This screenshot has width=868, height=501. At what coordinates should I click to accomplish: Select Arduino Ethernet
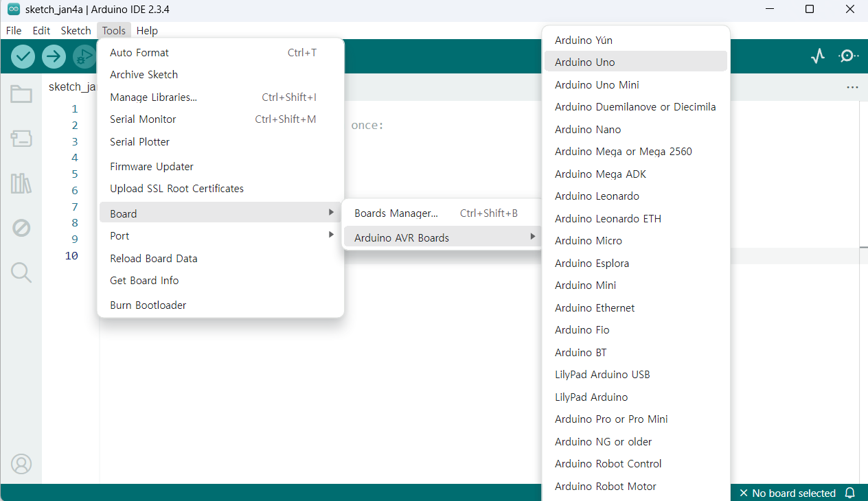pyautogui.click(x=636, y=307)
